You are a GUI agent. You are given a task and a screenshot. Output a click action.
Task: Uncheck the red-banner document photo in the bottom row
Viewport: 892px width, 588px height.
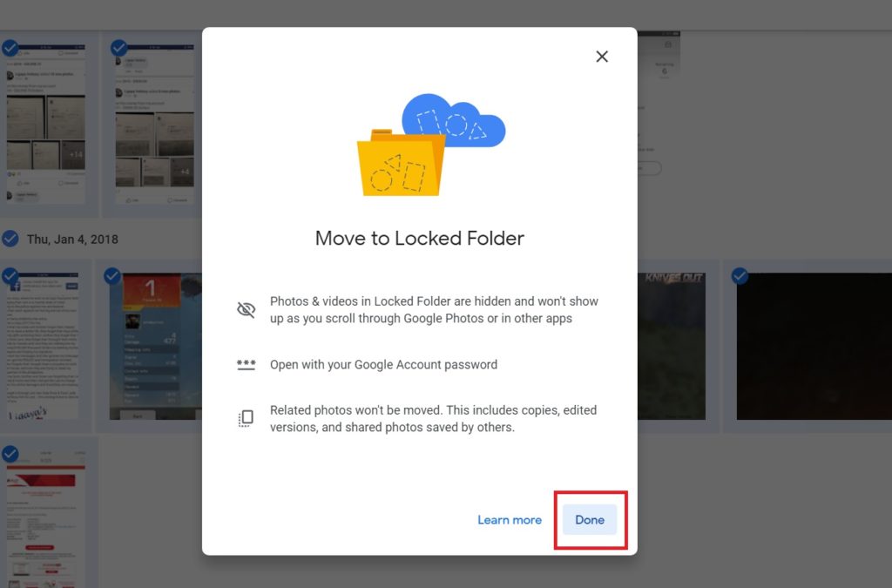pos(10,454)
